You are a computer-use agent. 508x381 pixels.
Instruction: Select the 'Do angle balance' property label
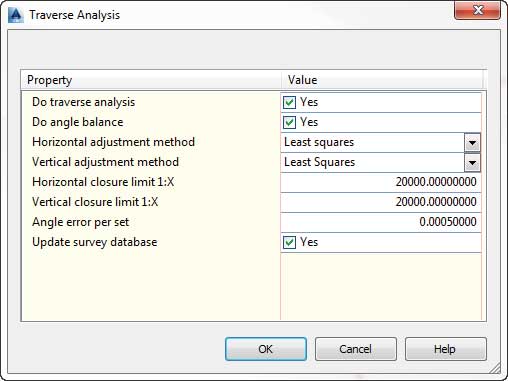(78, 122)
